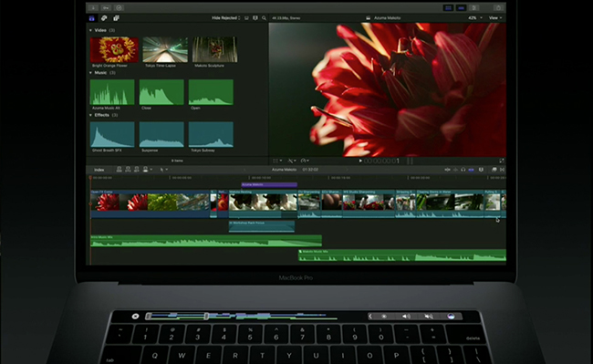Show the Libraries sidebar icon

[x=91, y=18]
